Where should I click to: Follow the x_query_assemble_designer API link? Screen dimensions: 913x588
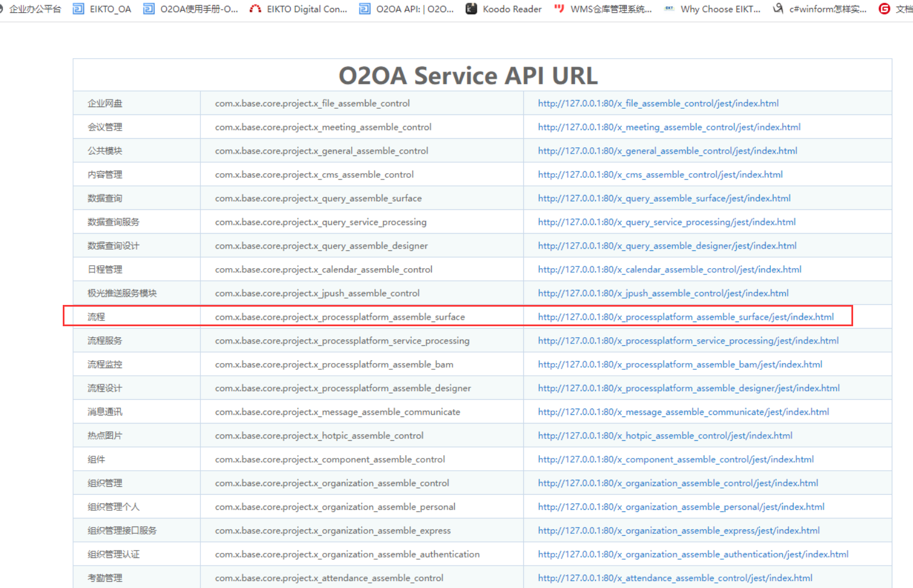click(x=667, y=246)
